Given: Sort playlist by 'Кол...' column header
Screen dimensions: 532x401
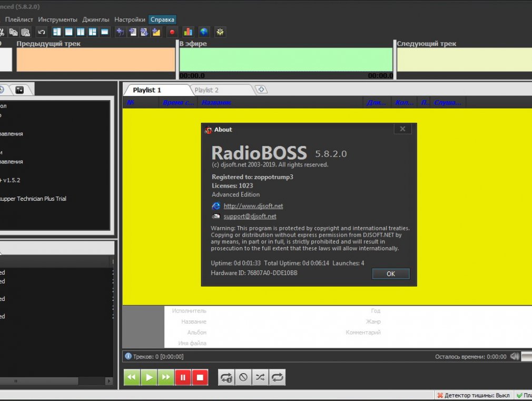Looking at the screenshot, I should [x=405, y=103].
